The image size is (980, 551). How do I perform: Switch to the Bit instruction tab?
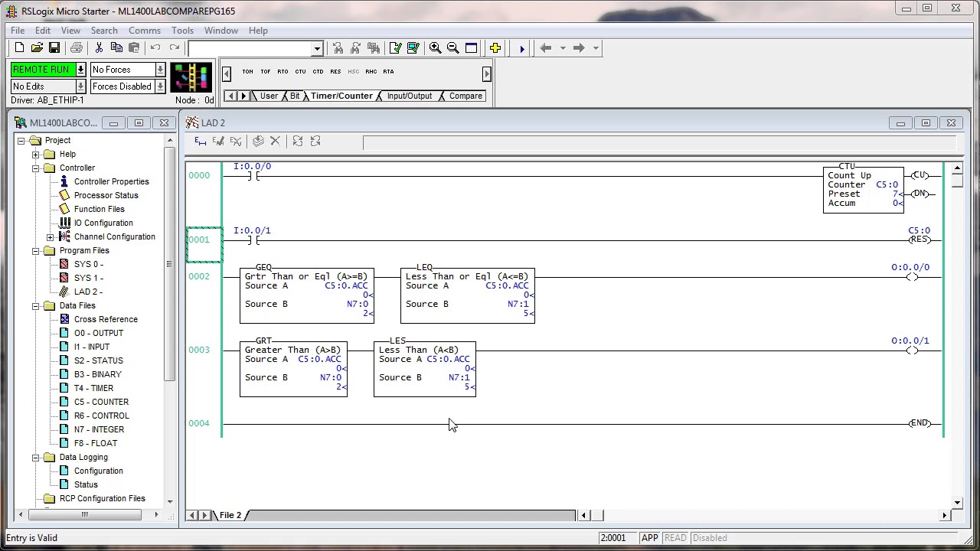pos(295,96)
